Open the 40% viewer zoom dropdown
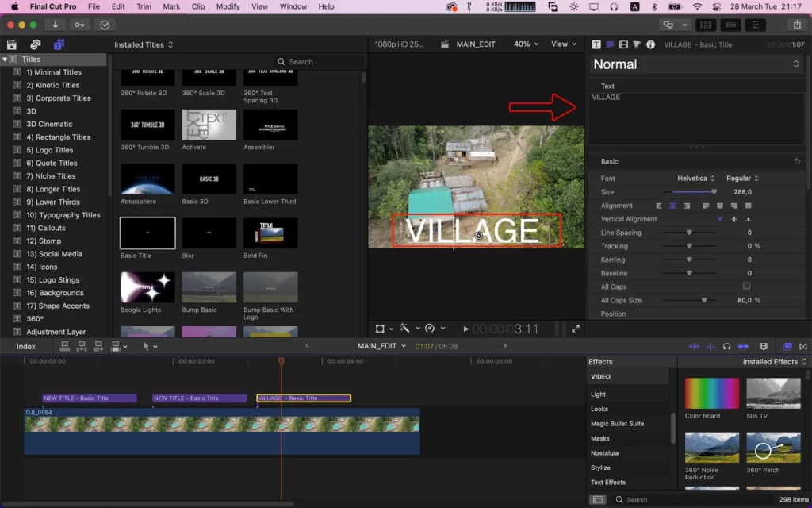 click(527, 44)
